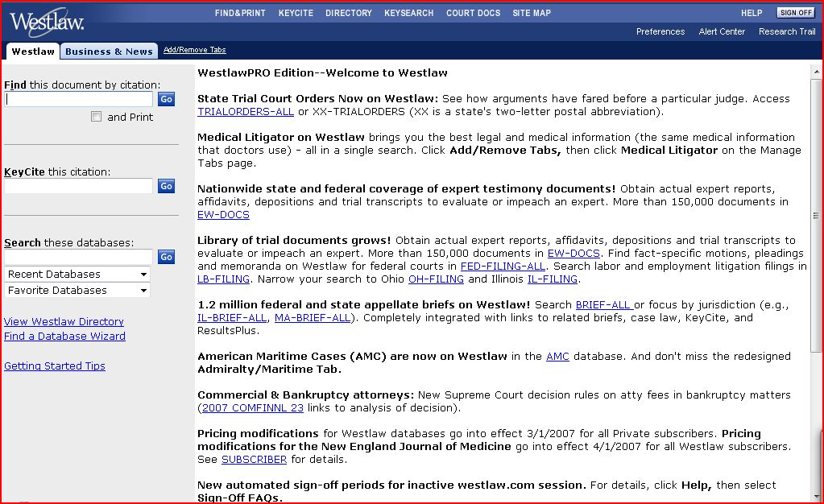Image resolution: width=824 pixels, height=504 pixels.
Task: Click the Sign Off button
Action: coord(796,13)
